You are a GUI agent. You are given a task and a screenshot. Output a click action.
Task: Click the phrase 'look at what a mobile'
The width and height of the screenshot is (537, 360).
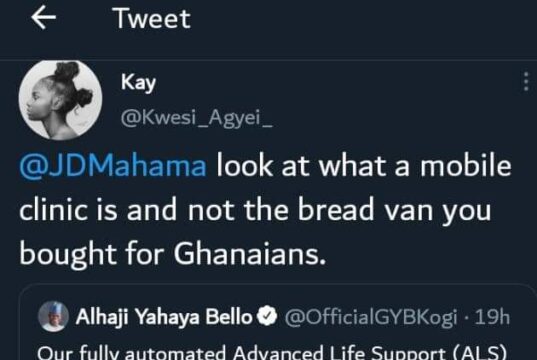(x=364, y=166)
